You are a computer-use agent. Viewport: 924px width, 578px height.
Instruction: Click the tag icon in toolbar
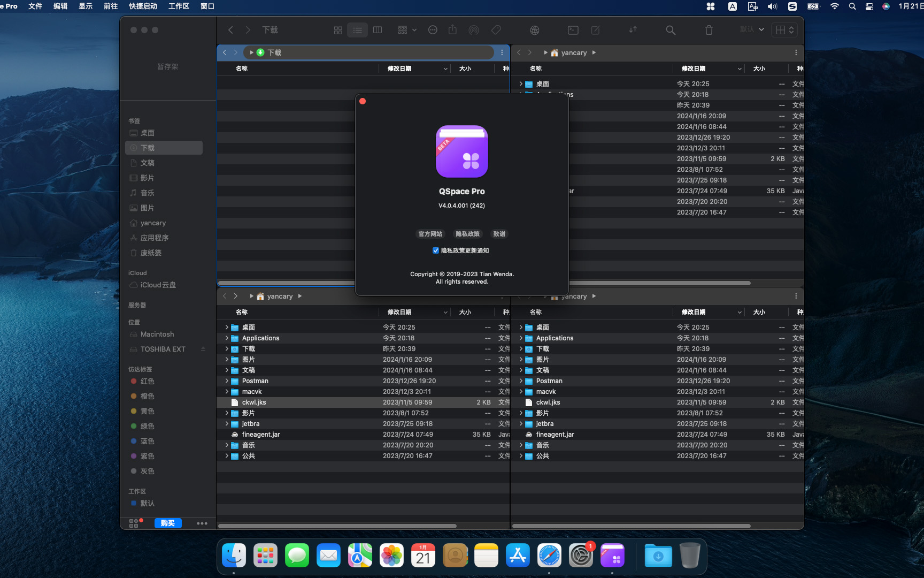point(496,30)
